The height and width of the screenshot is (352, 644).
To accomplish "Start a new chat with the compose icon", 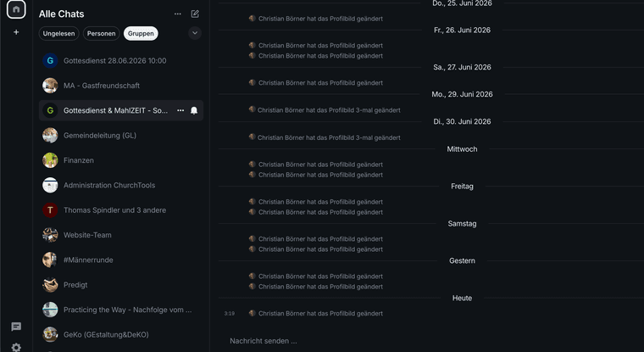I will [195, 14].
